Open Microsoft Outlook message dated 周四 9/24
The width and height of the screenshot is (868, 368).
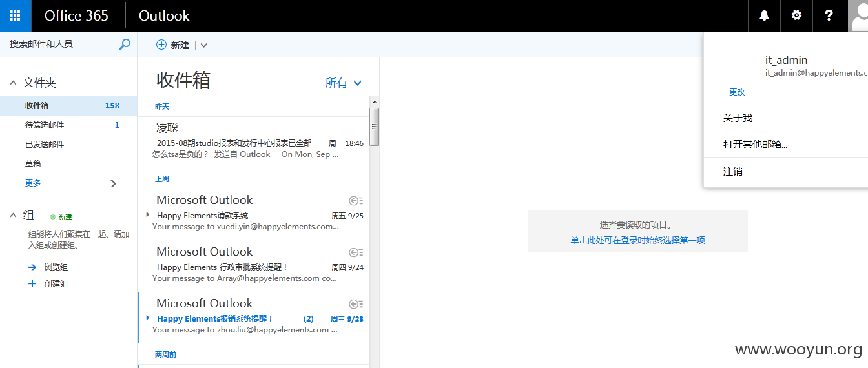point(253,265)
